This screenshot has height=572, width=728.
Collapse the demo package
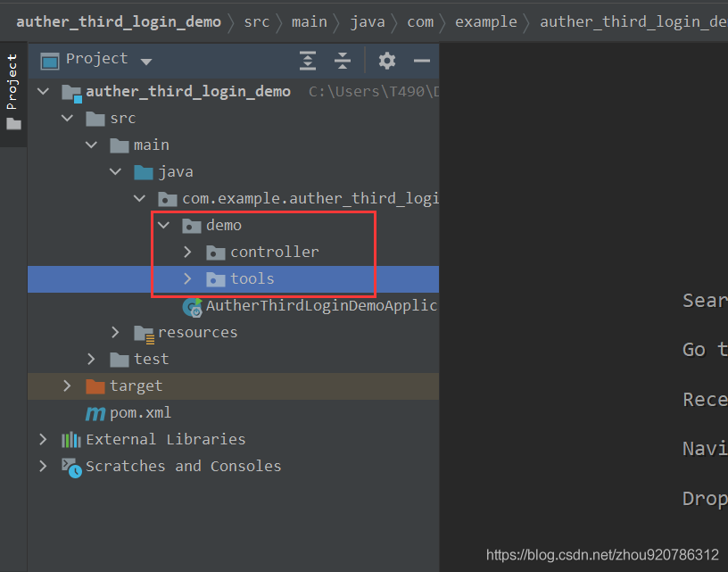click(x=163, y=226)
